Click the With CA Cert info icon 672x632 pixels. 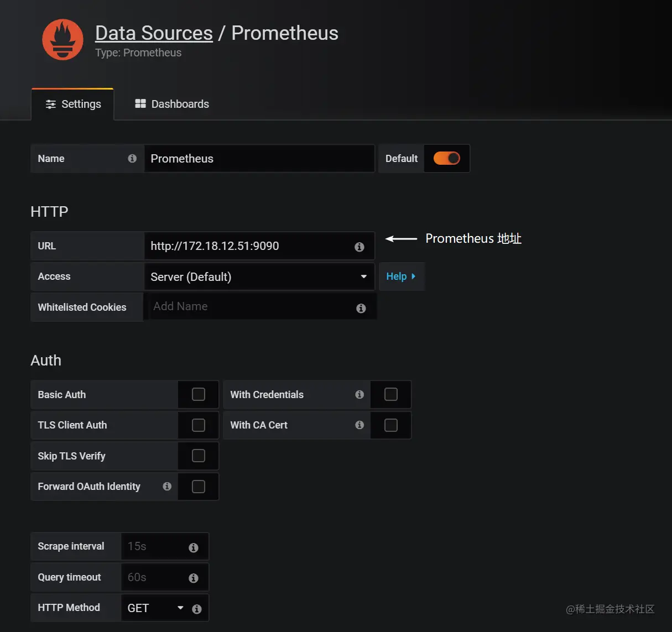[x=360, y=425]
